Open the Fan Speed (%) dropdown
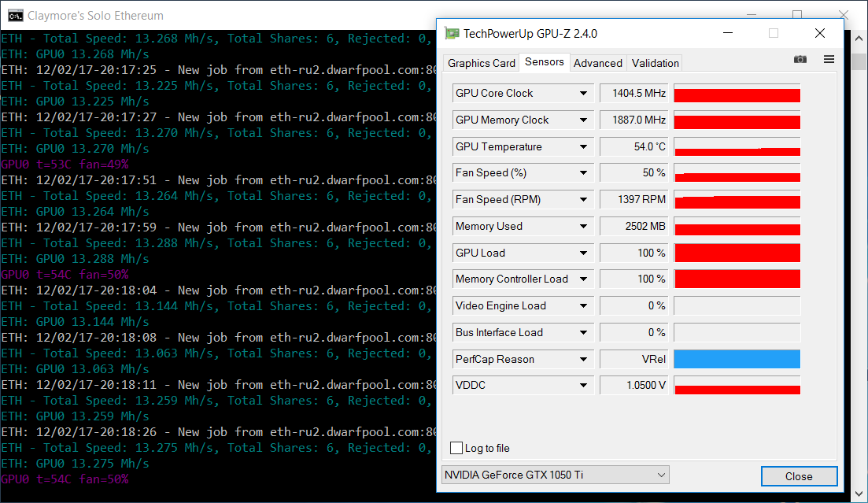This screenshot has width=868, height=503. tap(583, 173)
